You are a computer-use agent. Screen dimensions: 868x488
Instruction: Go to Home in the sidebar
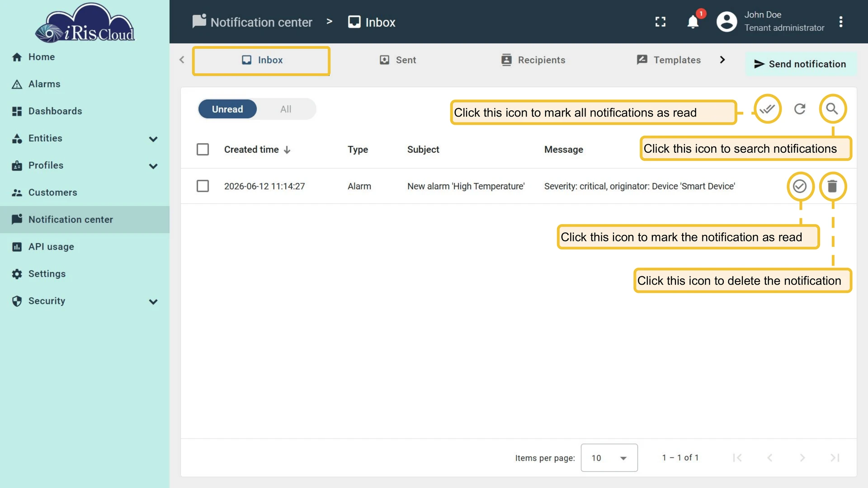(x=85, y=57)
